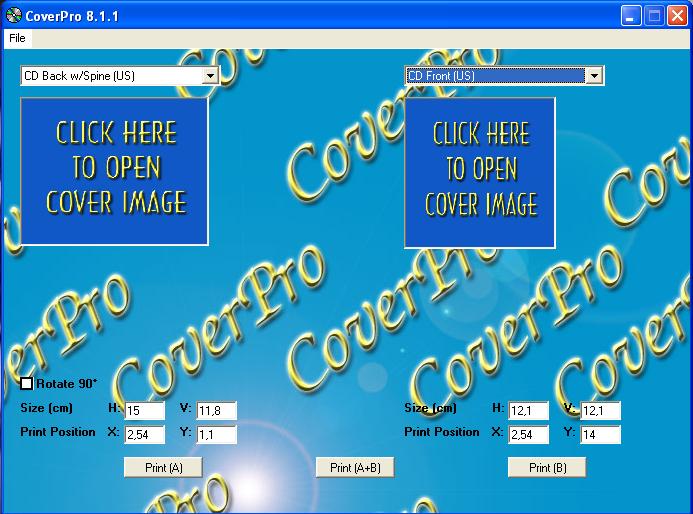Click the left Y print position field 1,1

(217, 434)
